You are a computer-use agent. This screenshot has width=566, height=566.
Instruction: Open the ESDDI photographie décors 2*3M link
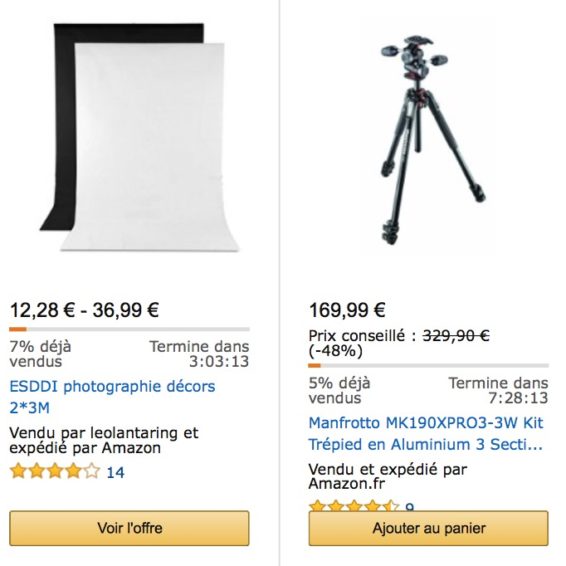[112, 397]
